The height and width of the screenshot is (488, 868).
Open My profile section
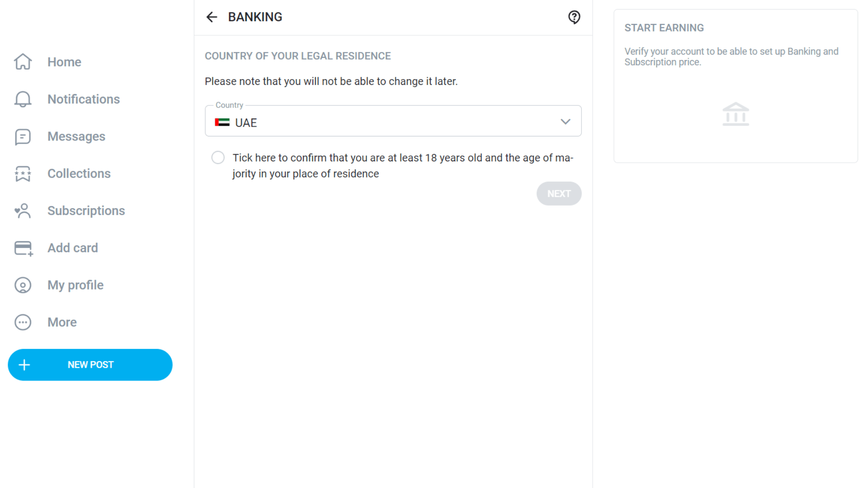(75, 285)
